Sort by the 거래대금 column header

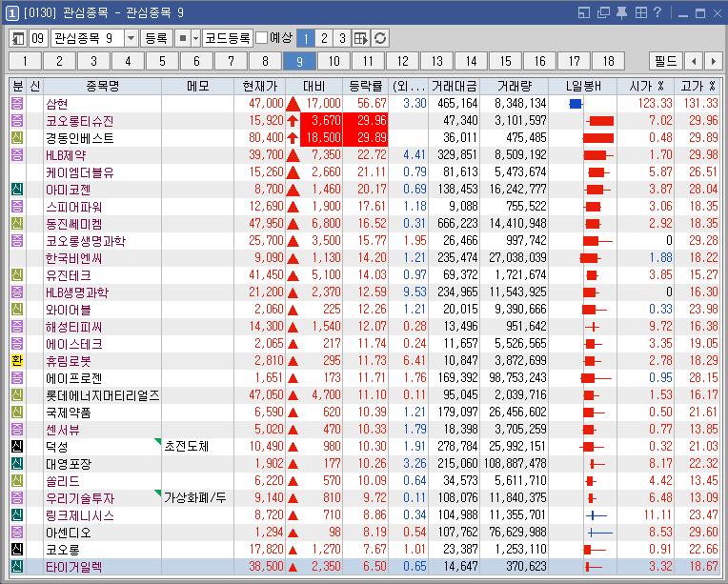[x=455, y=86]
